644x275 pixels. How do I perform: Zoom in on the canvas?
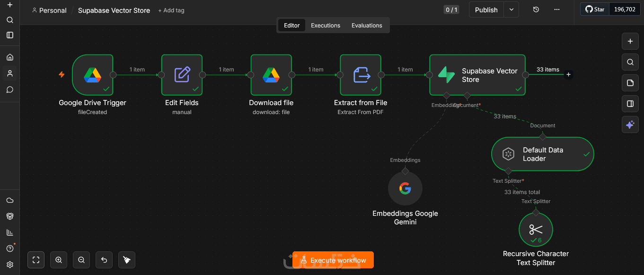pos(59,260)
